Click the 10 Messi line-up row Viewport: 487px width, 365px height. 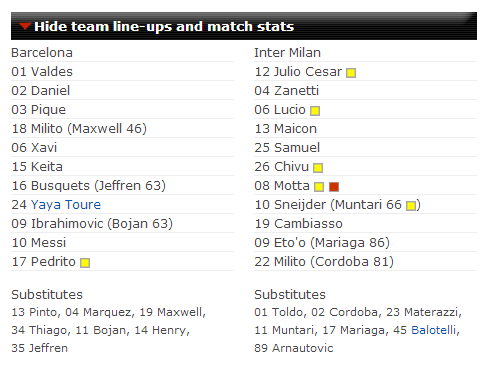point(122,243)
